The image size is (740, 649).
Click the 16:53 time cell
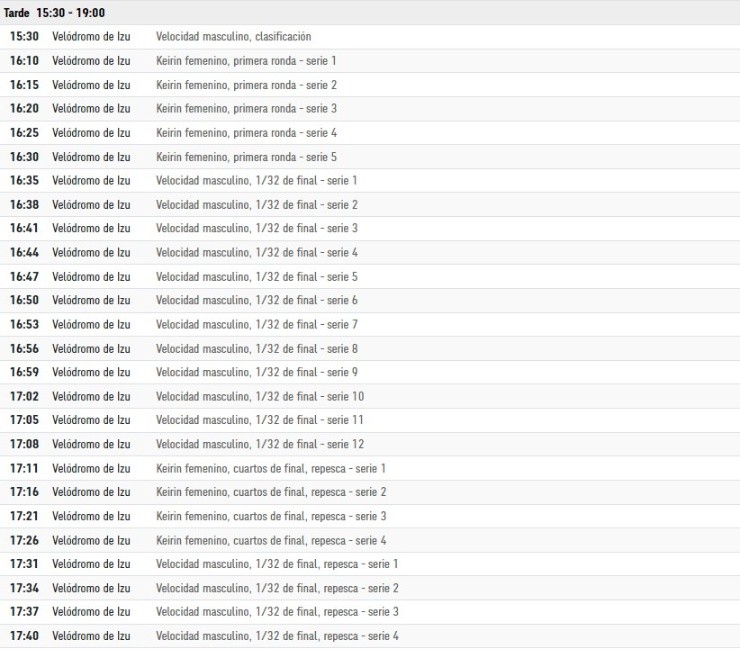coord(24,324)
